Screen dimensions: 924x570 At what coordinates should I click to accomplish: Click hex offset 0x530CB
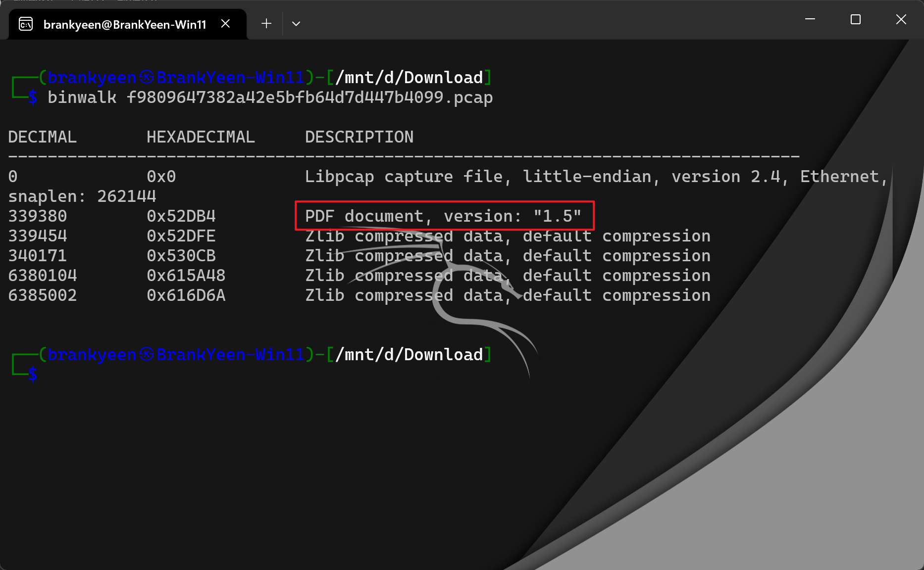point(181,256)
